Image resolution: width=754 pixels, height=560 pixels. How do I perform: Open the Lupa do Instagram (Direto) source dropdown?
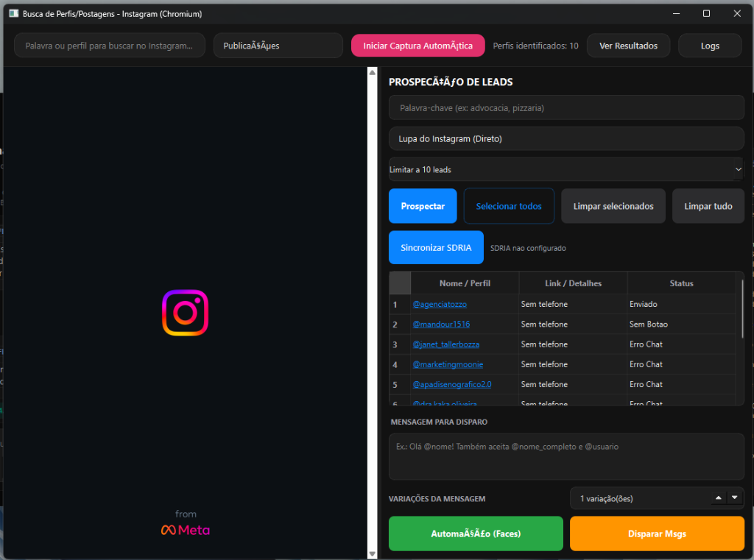point(566,138)
